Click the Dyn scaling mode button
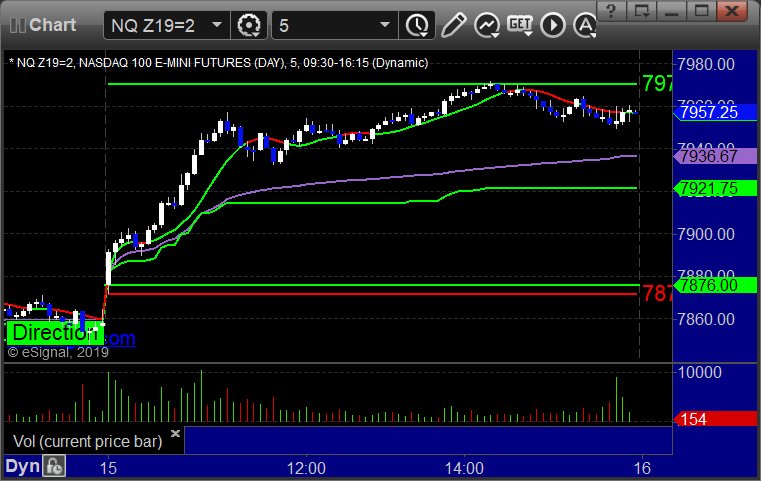The width and height of the screenshot is (761, 481). (22, 466)
